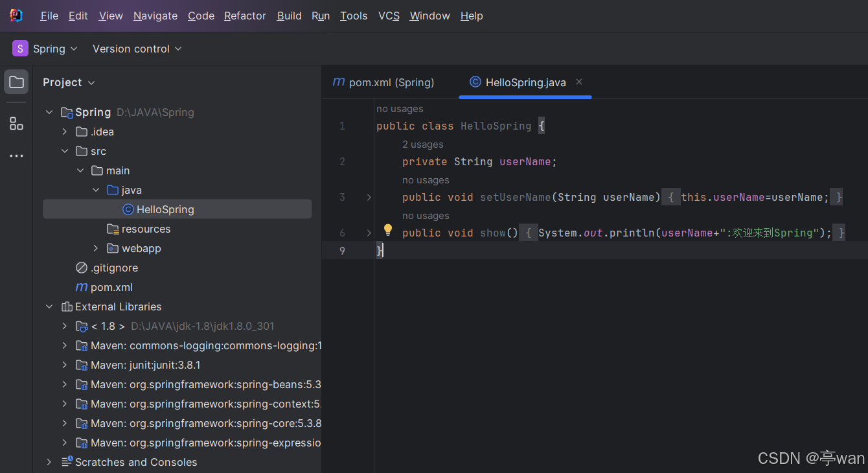868x473 pixels.
Task: Click the HelloSpring class icon in tree
Action: tap(128, 209)
